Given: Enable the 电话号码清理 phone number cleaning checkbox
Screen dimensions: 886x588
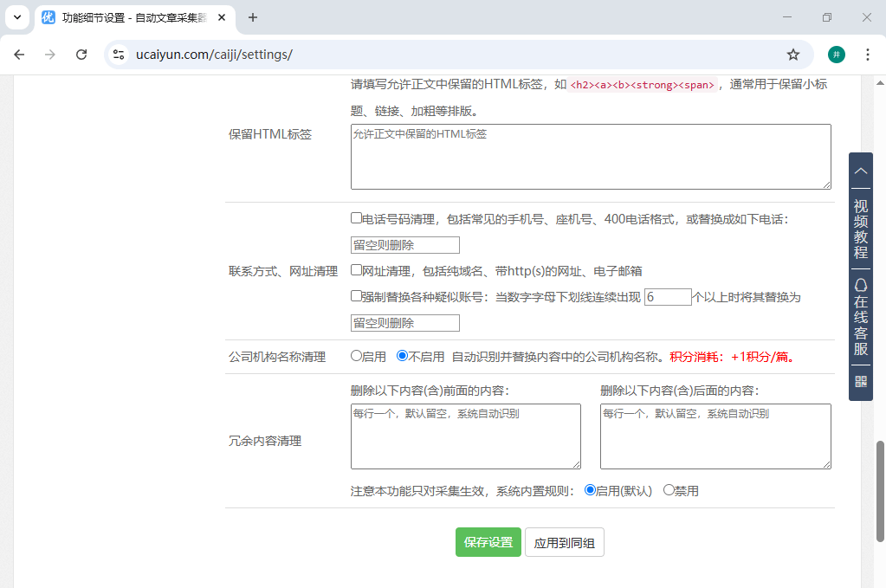Looking at the screenshot, I should (x=354, y=216).
